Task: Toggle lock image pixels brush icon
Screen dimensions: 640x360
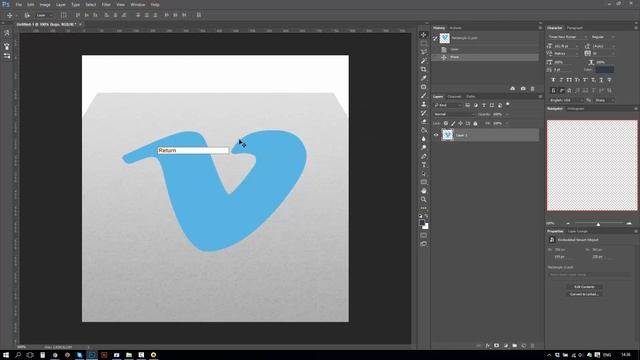Action: point(453,123)
